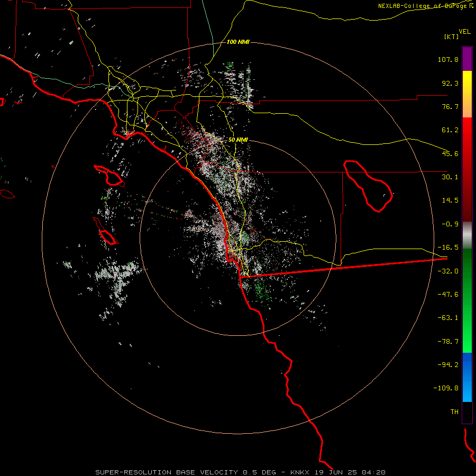Click the -109.8 velocity scale value
Image resolution: width=476 pixels, height=476 pixels.
coord(446,388)
